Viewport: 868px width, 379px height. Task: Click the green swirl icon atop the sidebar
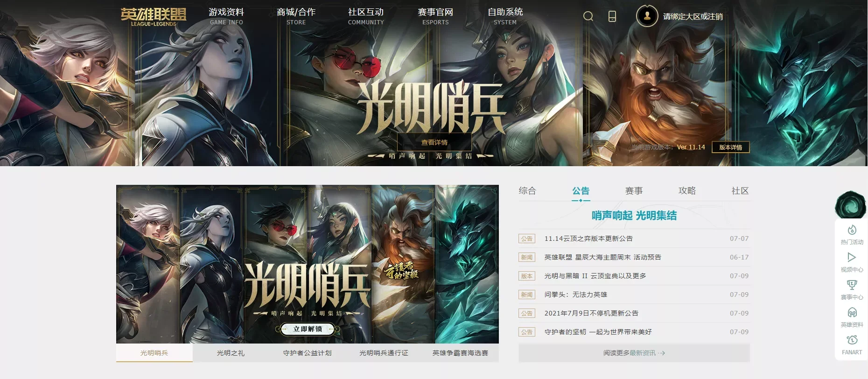click(851, 204)
